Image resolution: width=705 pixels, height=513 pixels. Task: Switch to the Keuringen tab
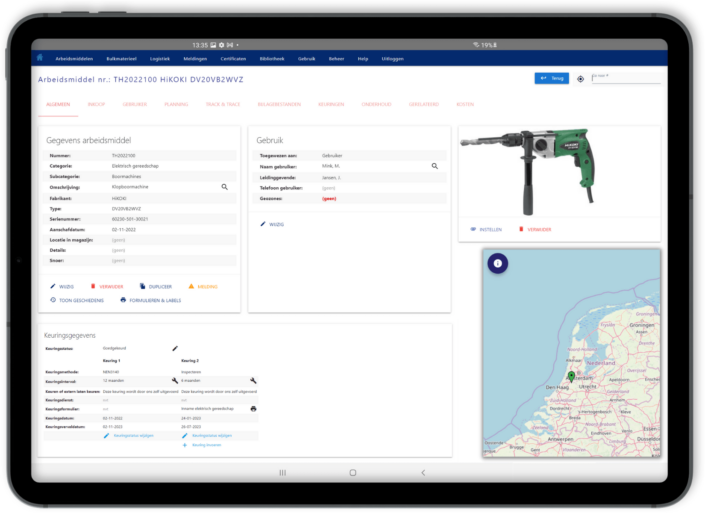tap(331, 104)
